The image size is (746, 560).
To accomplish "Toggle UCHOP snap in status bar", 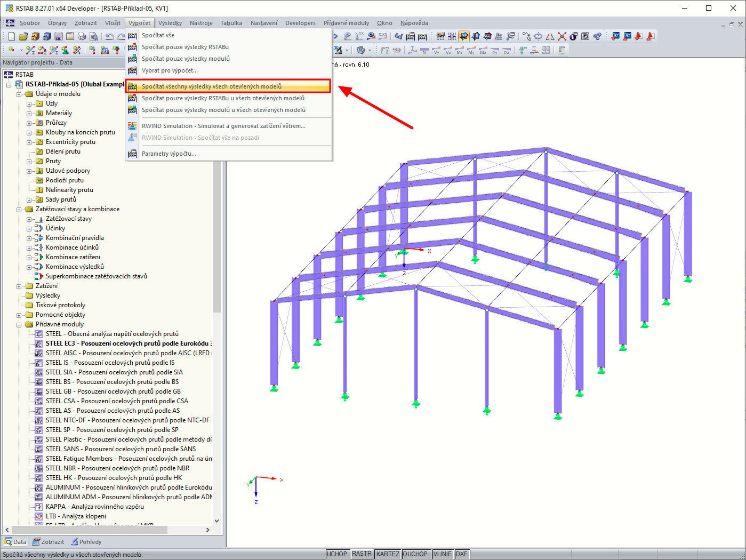I will [x=337, y=554].
